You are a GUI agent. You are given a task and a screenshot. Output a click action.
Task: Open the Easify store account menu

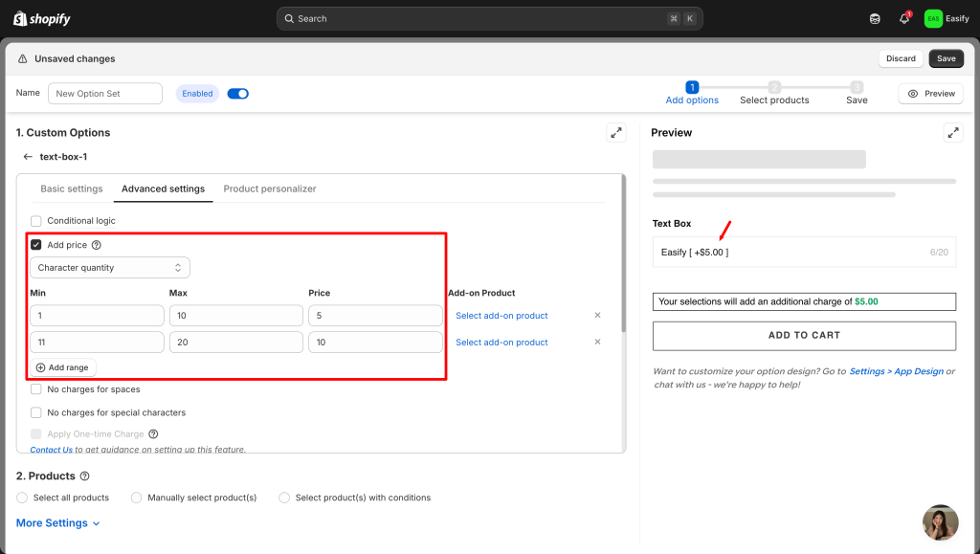pos(947,18)
